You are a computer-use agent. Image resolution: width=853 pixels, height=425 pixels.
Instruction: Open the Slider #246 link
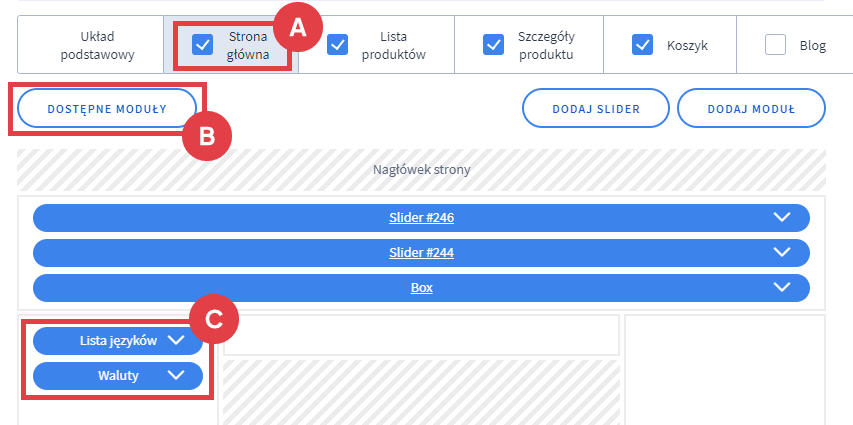click(x=421, y=218)
